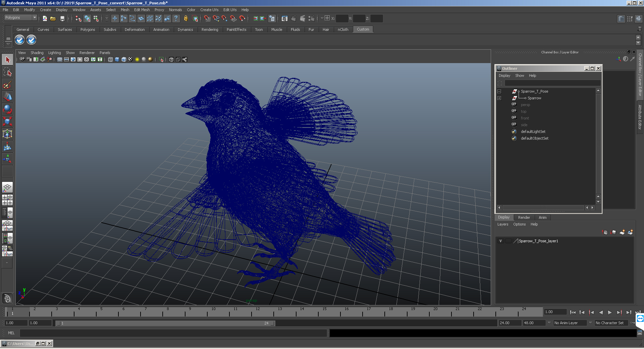Create layer from selected objects icon
644x349 pixels.
click(x=630, y=232)
